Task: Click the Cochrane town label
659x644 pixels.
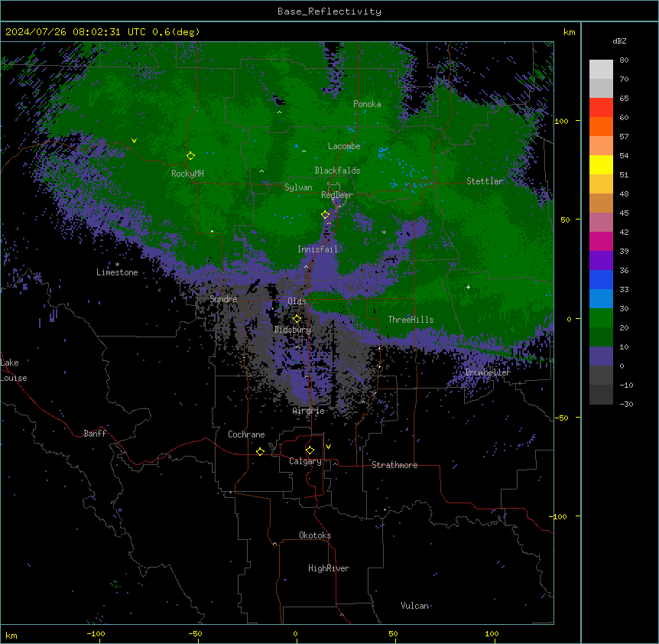Action: (246, 434)
